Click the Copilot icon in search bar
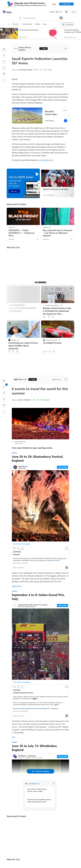The height and width of the screenshot is (868, 81). click(x=61, y=18)
